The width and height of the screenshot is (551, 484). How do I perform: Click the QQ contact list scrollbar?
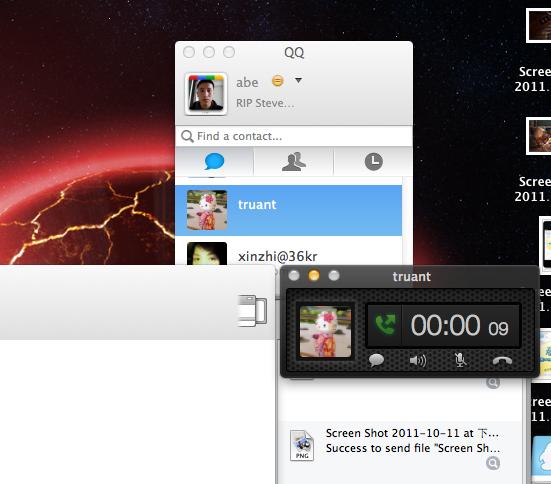407,221
